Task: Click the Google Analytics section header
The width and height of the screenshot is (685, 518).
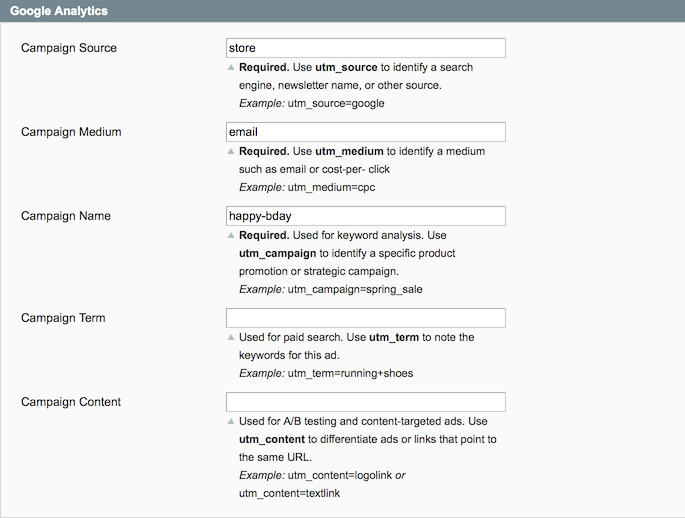Action: [59, 11]
